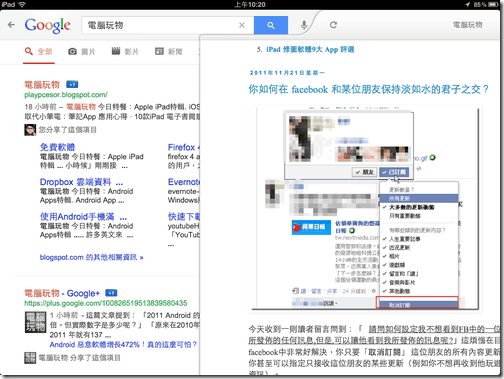The height and width of the screenshot is (379, 504).
Task: Open the plus.google.com green URL
Action: click(x=106, y=303)
